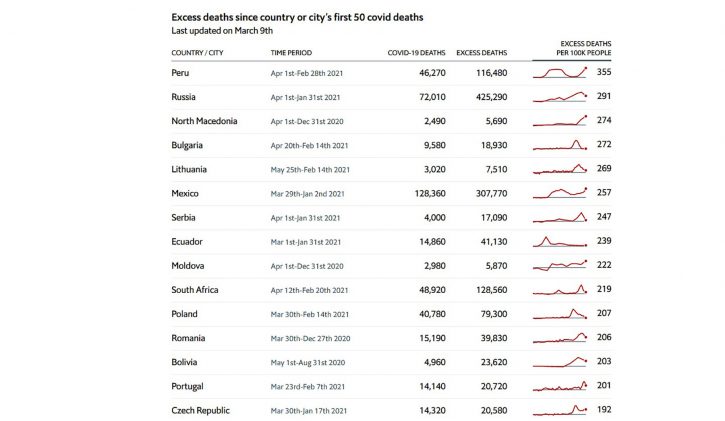The width and height of the screenshot is (725, 421).
Task: Click the Time Period column header
Action: point(291,53)
